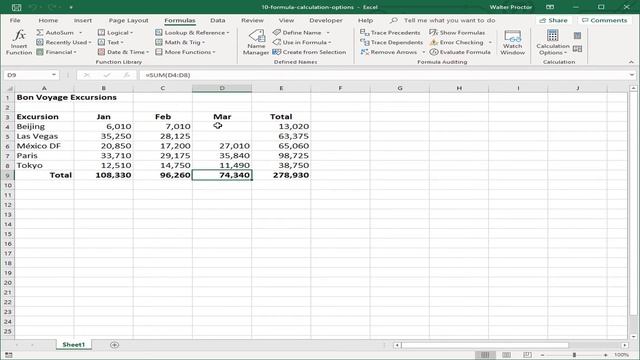Image resolution: width=640 pixels, height=360 pixels.
Task: Switch to Page Layout view
Action: tap(506, 355)
